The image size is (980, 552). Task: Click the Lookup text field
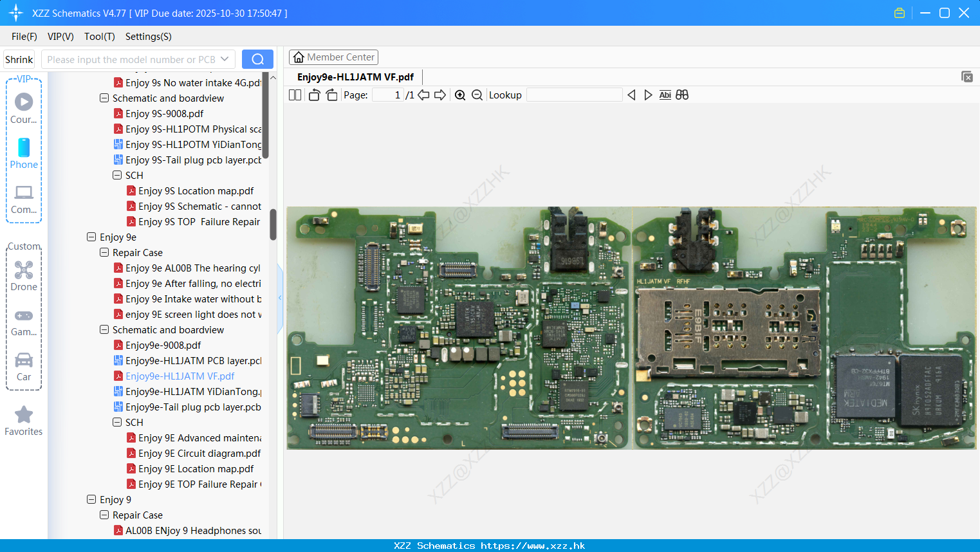[x=575, y=95]
